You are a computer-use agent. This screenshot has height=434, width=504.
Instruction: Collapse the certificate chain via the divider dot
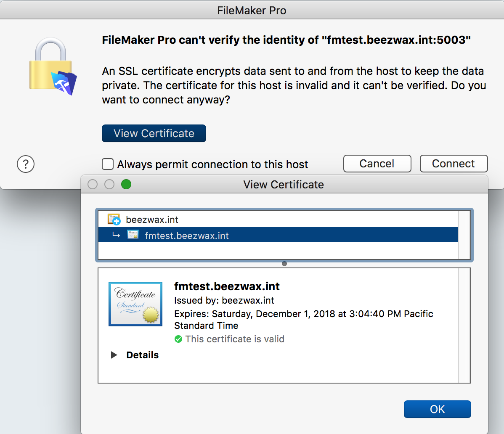(284, 264)
